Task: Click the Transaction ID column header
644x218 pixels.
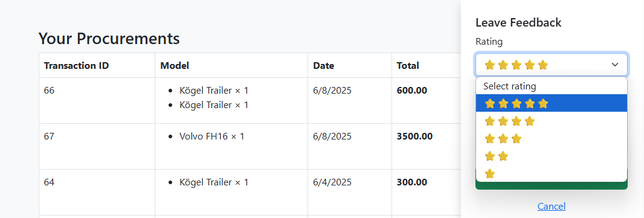Action: point(76,65)
